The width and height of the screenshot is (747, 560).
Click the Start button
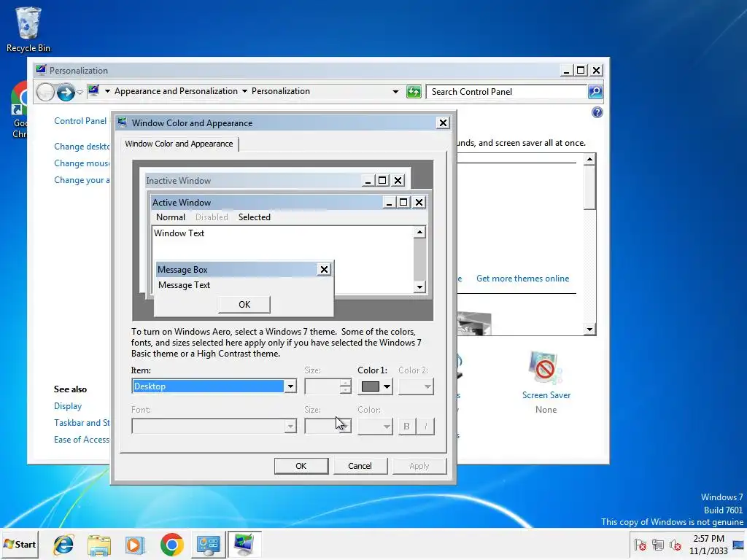click(20, 544)
